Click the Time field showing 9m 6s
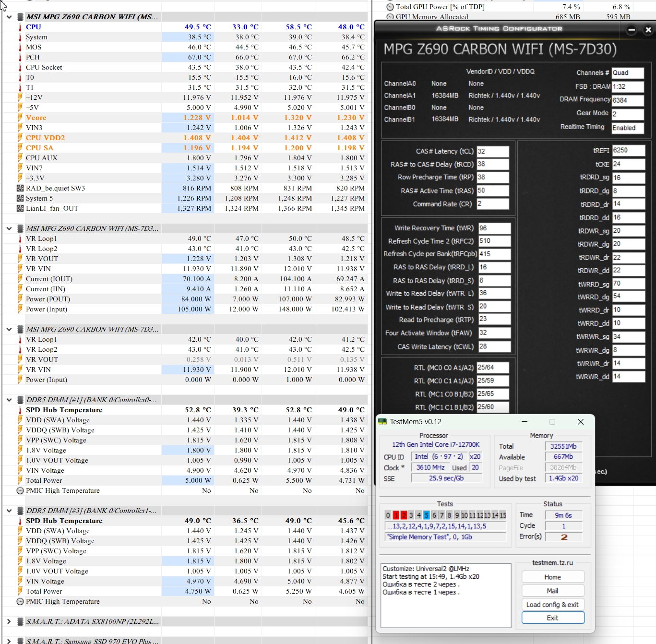 [564, 515]
